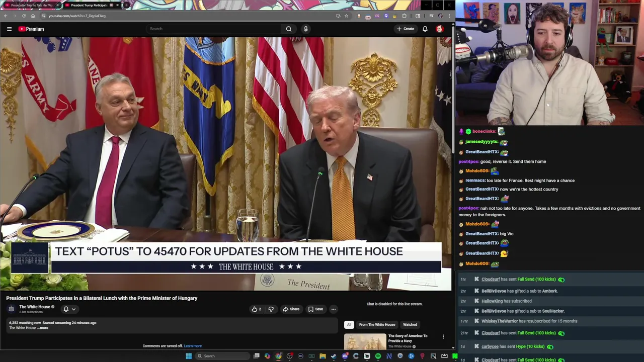Like the video with thumbs up
644x362 pixels.
pos(257,309)
